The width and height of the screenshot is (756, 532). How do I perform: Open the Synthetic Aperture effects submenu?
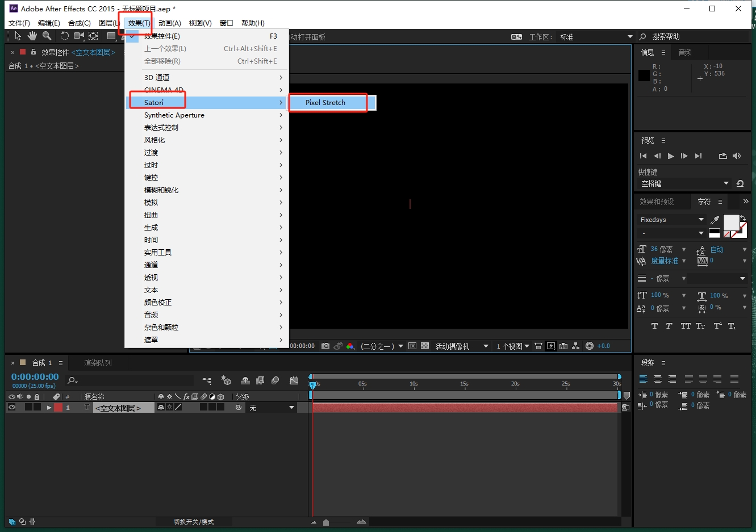click(x=174, y=115)
